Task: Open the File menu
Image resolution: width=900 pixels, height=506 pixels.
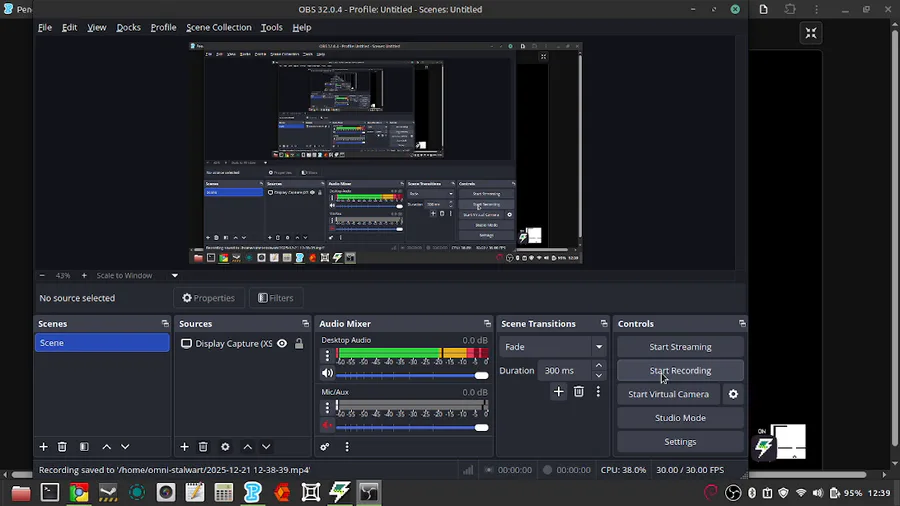Action: pyautogui.click(x=45, y=27)
